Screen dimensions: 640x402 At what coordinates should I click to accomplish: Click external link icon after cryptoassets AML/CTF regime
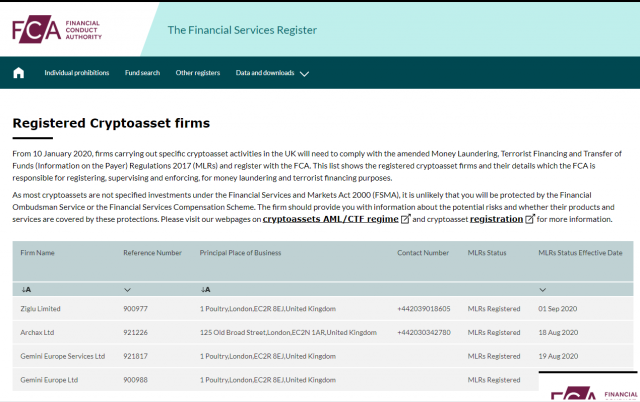pyautogui.click(x=405, y=219)
